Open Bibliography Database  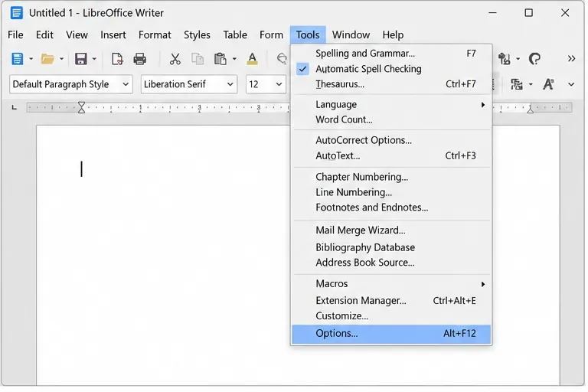390,247
